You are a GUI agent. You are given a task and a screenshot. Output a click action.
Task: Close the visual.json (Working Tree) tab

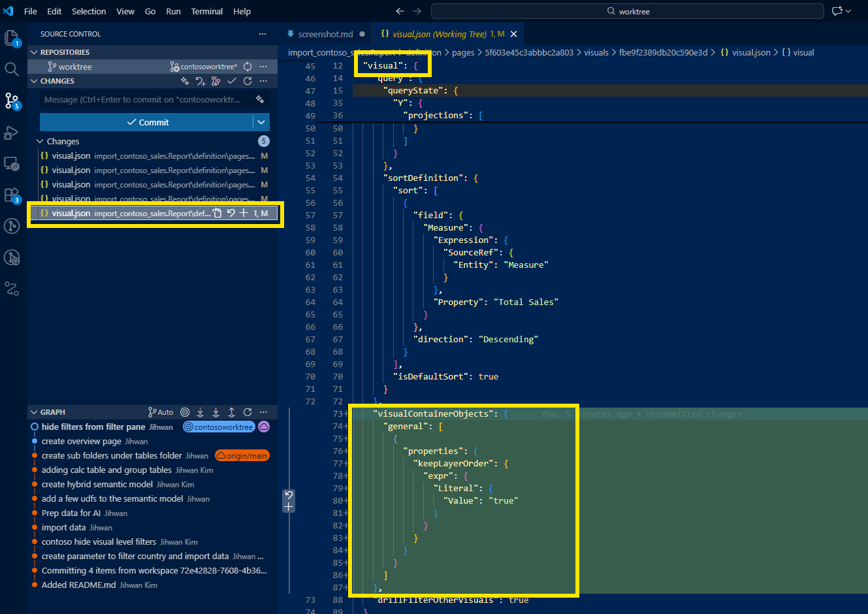(x=514, y=34)
